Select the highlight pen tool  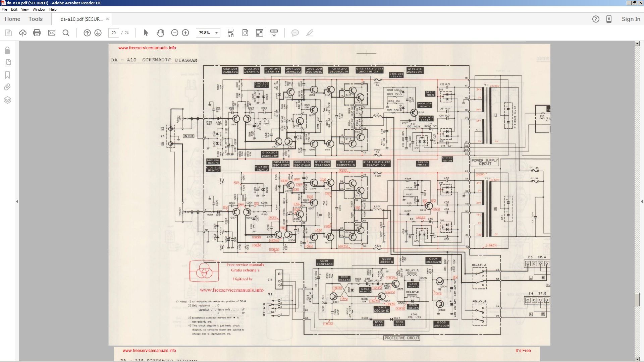pyautogui.click(x=310, y=33)
